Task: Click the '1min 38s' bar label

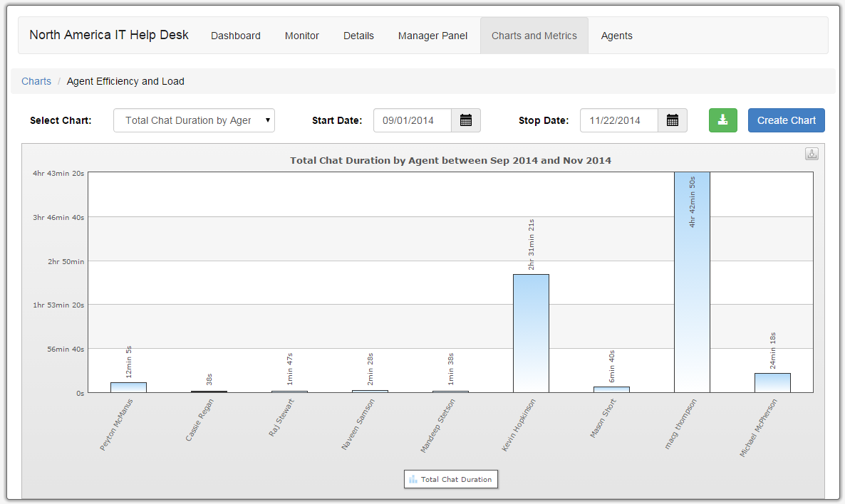Action: click(450, 369)
